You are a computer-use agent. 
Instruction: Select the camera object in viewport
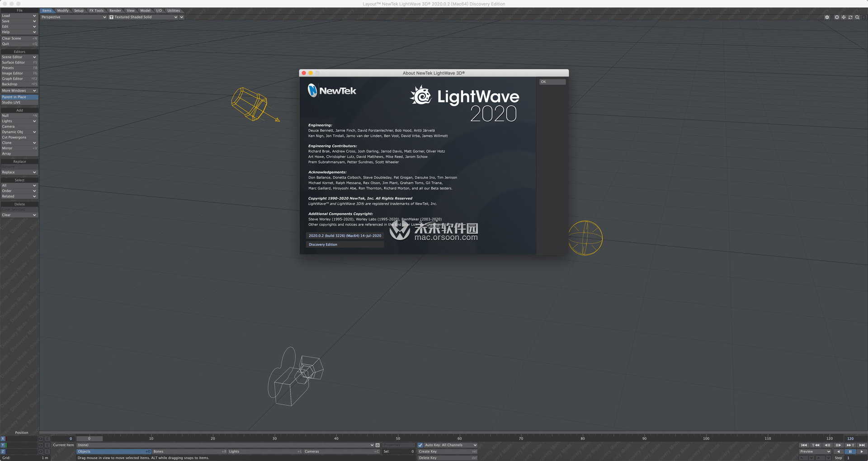click(295, 377)
